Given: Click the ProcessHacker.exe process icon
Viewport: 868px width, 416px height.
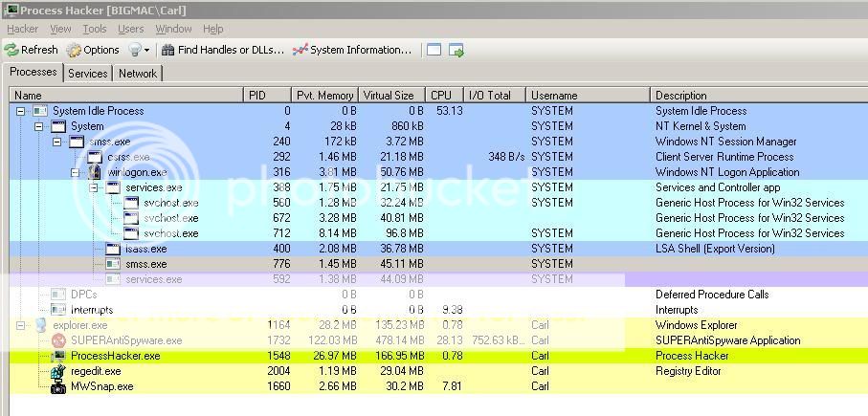Looking at the screenshot, I should [x=58, y=356].
